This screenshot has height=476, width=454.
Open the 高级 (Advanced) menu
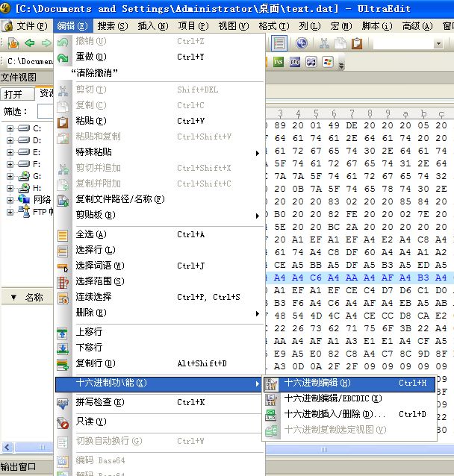pos(417,26)
